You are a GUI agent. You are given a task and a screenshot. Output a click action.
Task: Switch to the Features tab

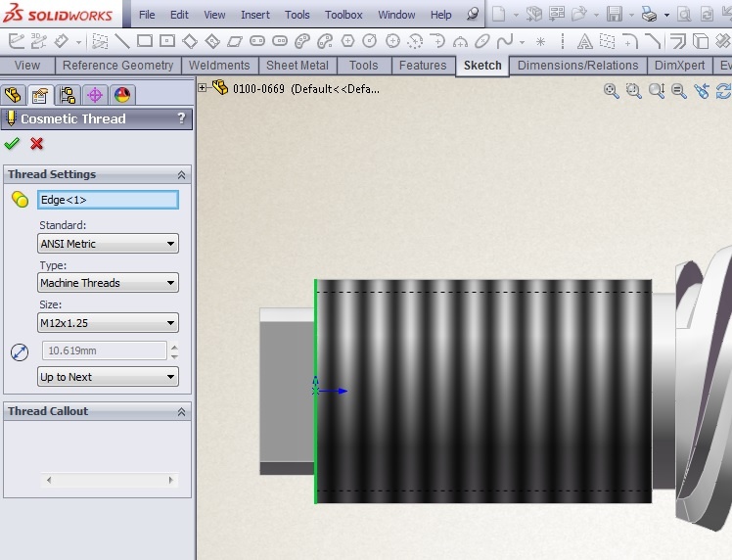(423, 66)
